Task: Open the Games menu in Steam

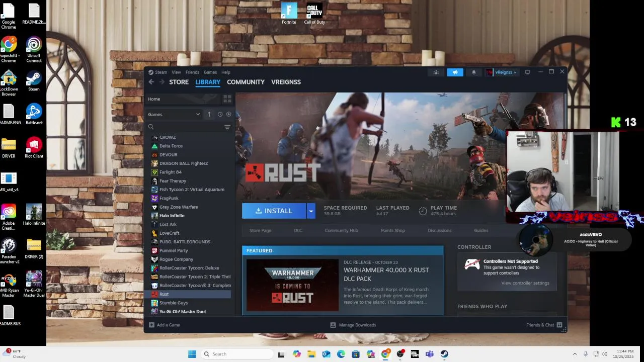Action: [210, 72]
